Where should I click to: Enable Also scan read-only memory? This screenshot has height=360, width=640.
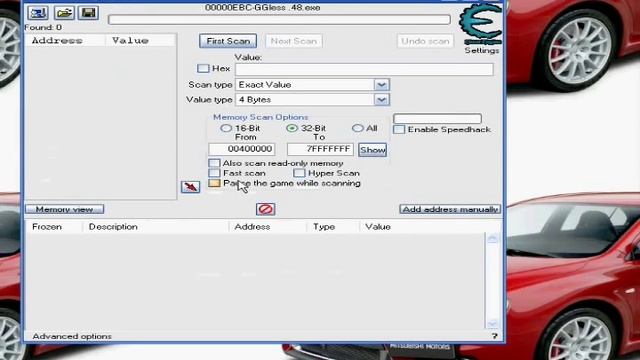point(214,163)
